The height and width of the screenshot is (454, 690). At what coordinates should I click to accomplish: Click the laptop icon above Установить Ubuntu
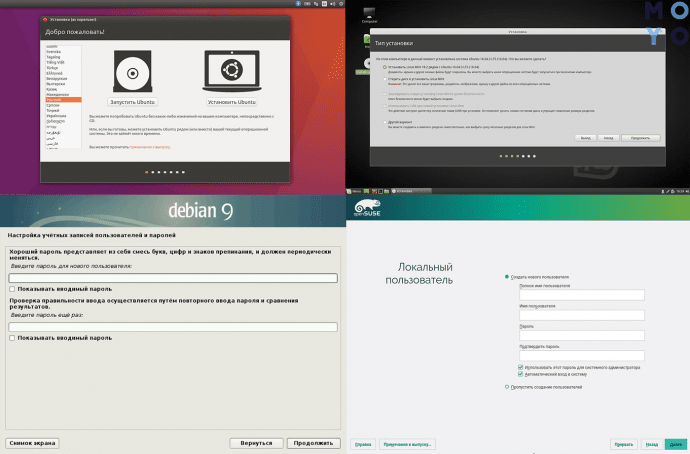point(232,70)
